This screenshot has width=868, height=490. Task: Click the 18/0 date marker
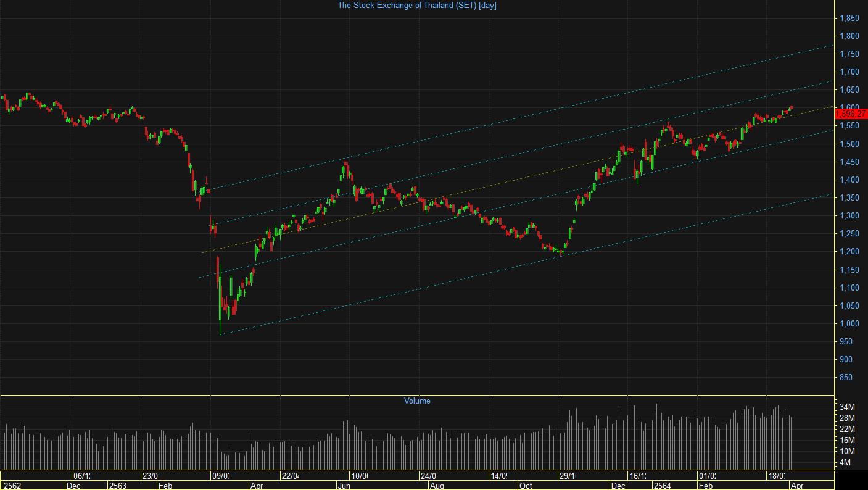click(776, 476)
